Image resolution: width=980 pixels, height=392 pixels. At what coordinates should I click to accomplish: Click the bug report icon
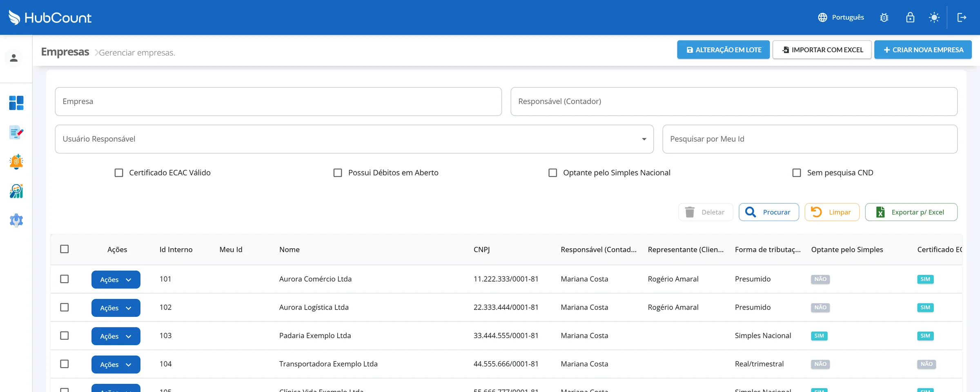(884, 18)
